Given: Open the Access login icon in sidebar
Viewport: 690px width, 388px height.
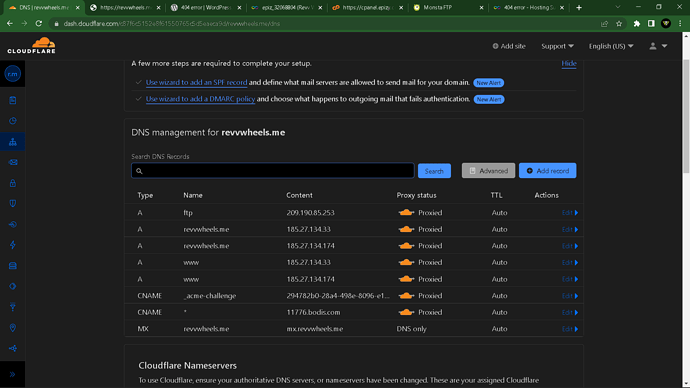Looking at the screenshot, I should (x=13, y=224).
